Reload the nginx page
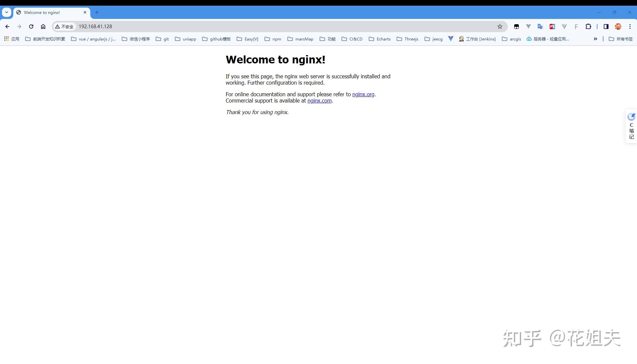 pos(31,27)
